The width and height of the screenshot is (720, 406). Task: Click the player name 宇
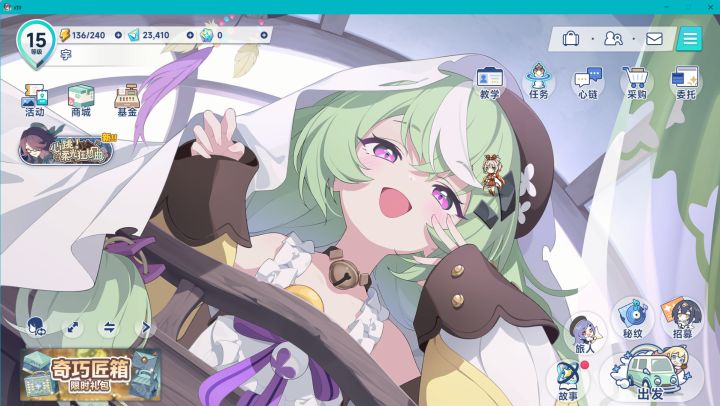coord(66,55)
